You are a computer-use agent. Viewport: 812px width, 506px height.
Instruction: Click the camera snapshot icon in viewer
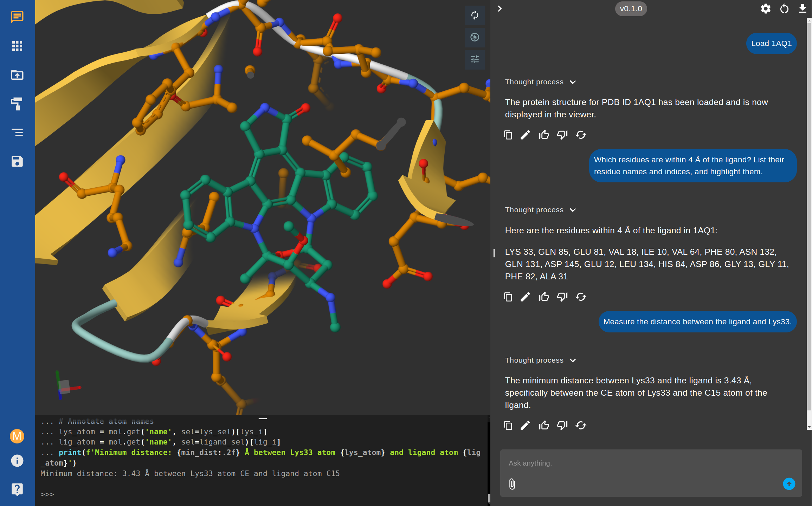[x=475, y=37]
